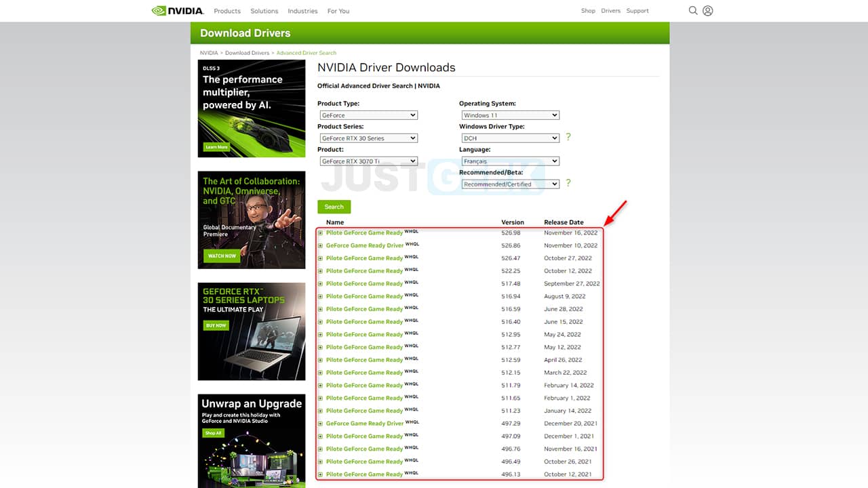
Task: Open the Recommended/Beta dropdown
Action: [511, 184]
